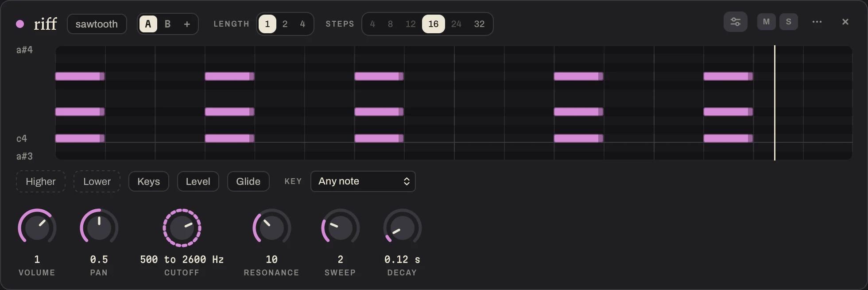This screenshot has width=868, height=290.
Task: Click the a#4 pitch label
Action: pyautogui.click(x=24, y=50)
